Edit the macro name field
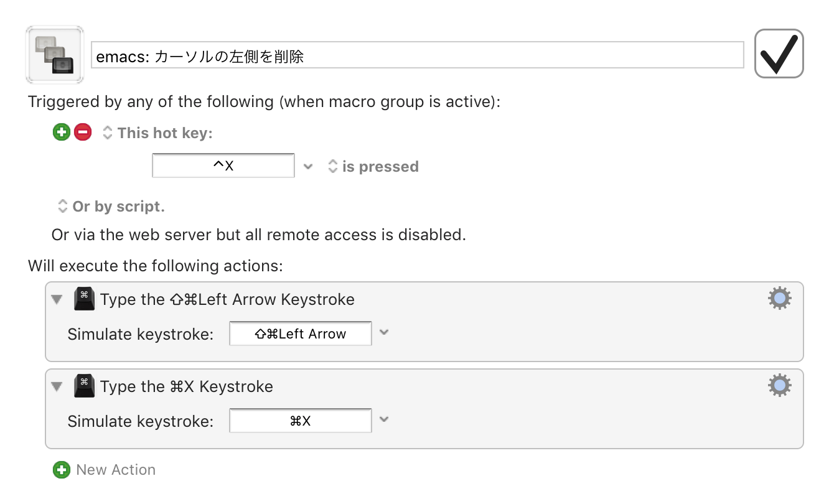 [x=417, y=55]
